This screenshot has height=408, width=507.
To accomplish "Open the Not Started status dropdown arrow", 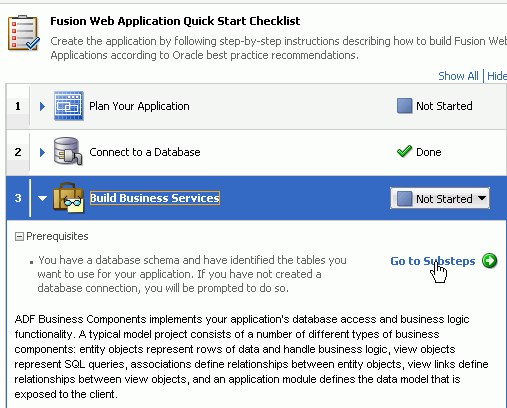I will [x=482, y=198].
